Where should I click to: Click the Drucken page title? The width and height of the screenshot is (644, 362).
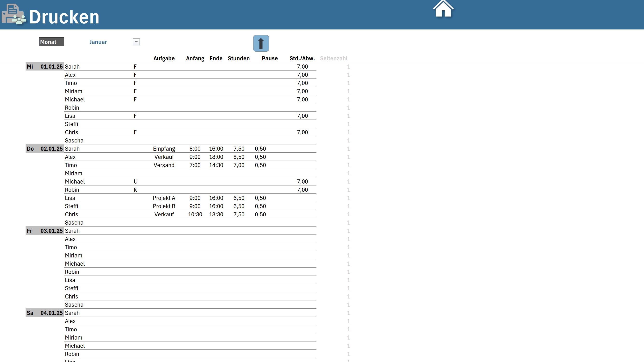click(x=64, y=17)
